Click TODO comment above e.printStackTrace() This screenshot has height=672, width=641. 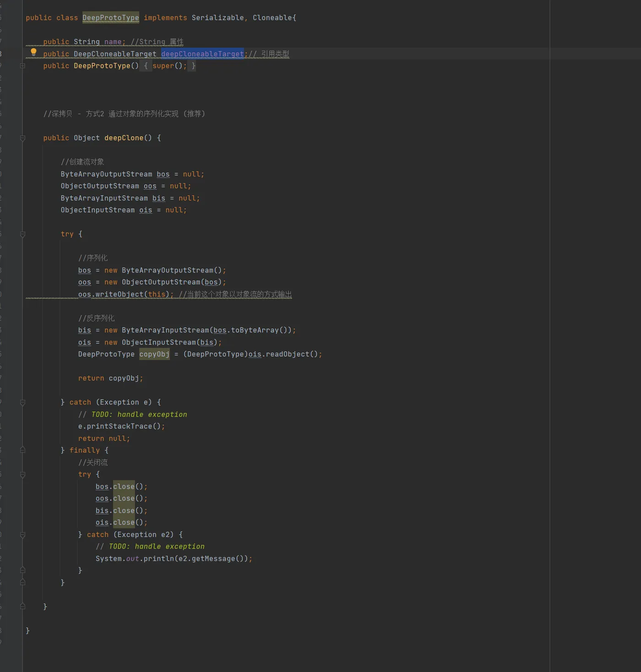coord(133,415)
